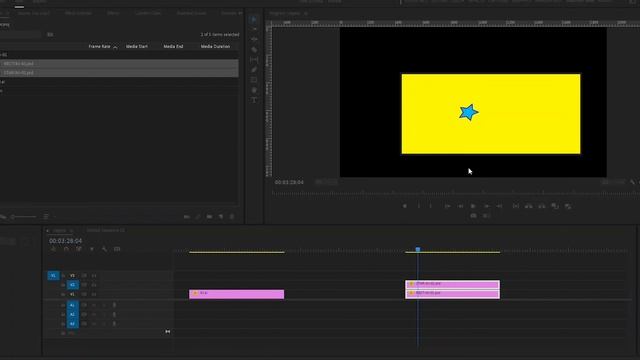Solo audio track A2
The width and height of the screenshot is (640, 360).
point(104,314)
